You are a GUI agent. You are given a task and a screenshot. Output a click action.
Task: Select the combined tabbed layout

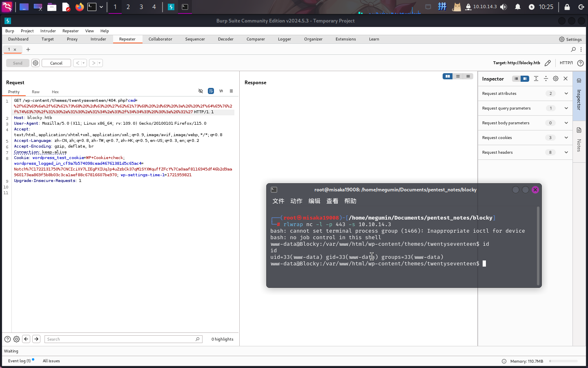click(468, 76)
